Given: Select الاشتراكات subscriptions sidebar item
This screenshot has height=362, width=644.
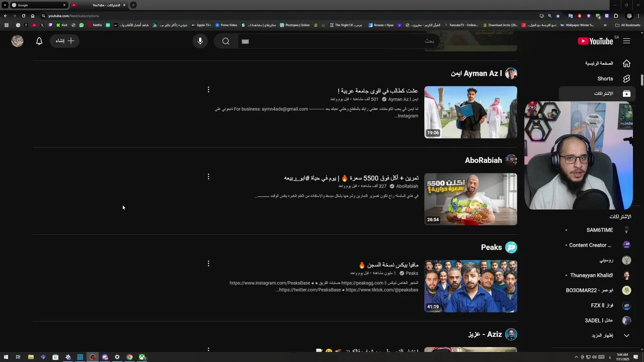Looking at the screenshot, I should (x=597, y=94).
